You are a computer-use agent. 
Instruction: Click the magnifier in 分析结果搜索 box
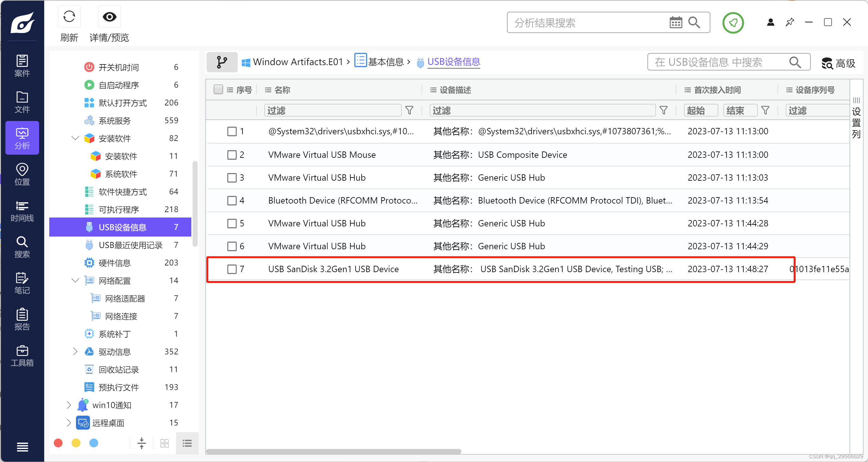pyautogui.click(x=694, y=23)
